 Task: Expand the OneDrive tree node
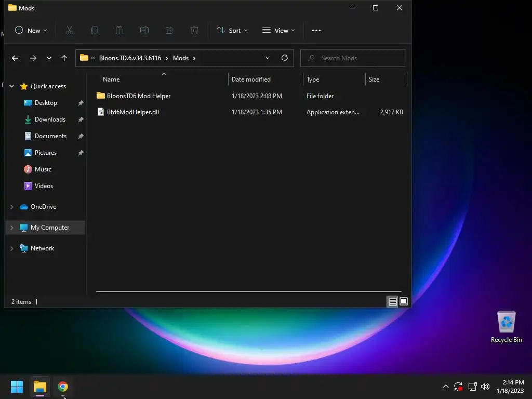[11, 207]
